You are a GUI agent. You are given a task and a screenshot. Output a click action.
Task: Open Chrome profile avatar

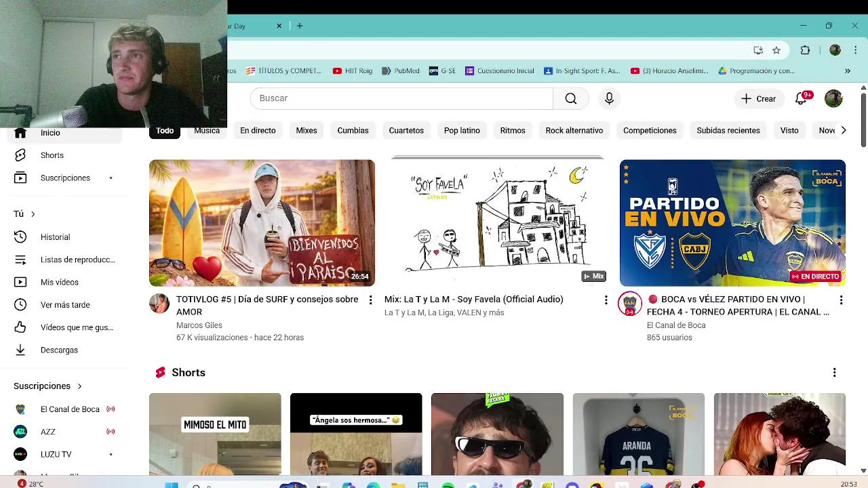[x=835, y=50]
